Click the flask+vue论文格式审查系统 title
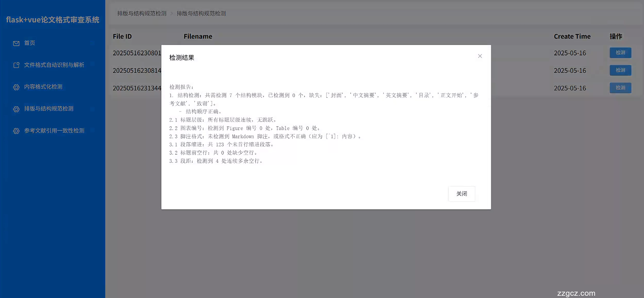Screen dimensions: 644x298 point(52,20)
